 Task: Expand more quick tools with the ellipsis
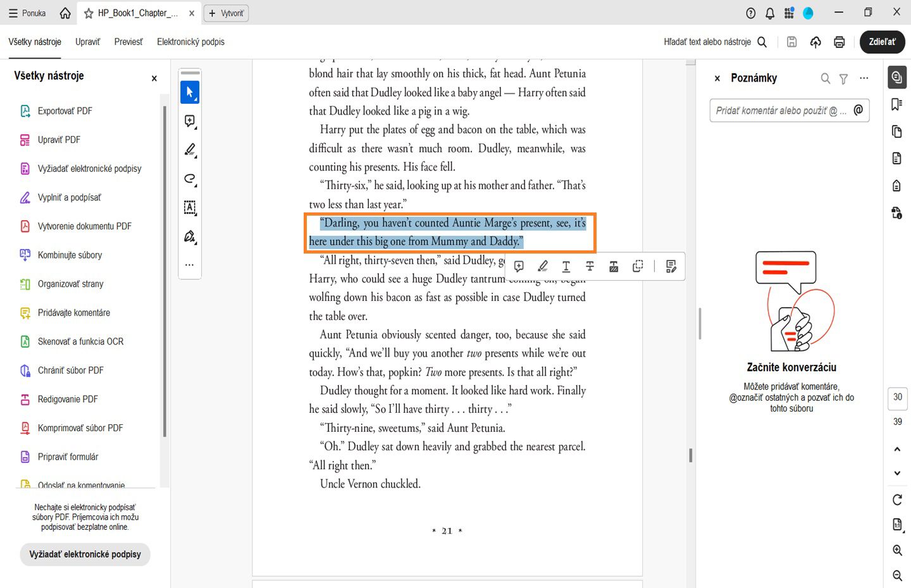coord(190,264)
